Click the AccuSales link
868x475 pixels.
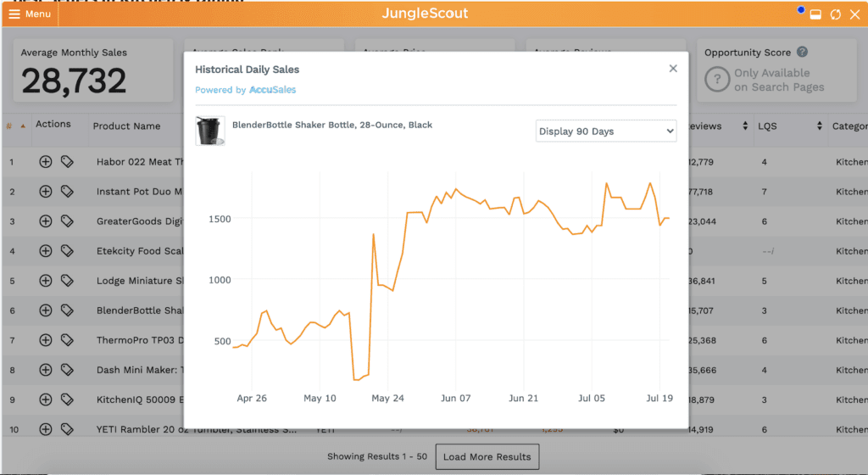click(x=272, y=90)
